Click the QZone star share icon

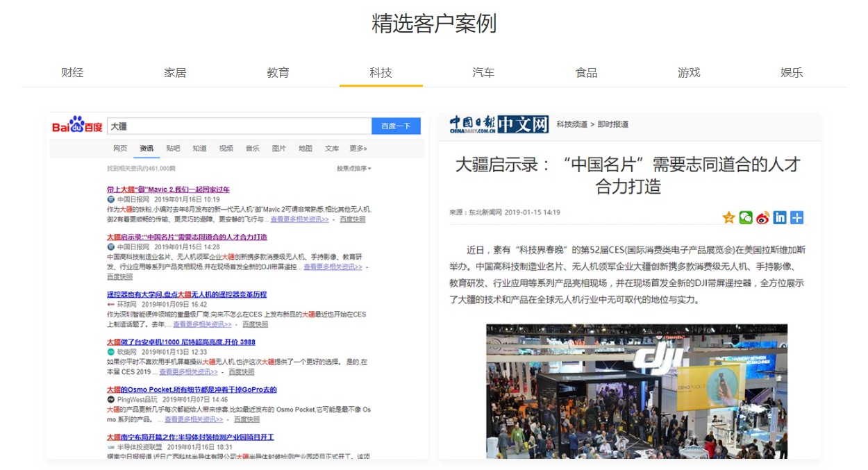(x=728, y=217)
